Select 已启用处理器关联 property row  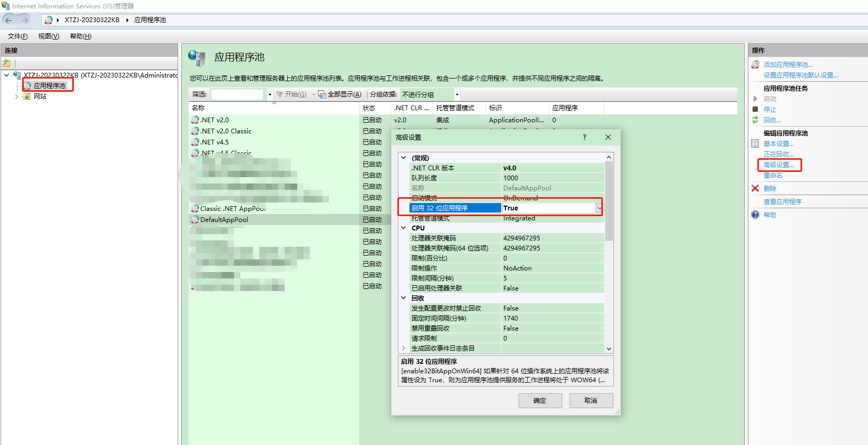tap(506, 288)
